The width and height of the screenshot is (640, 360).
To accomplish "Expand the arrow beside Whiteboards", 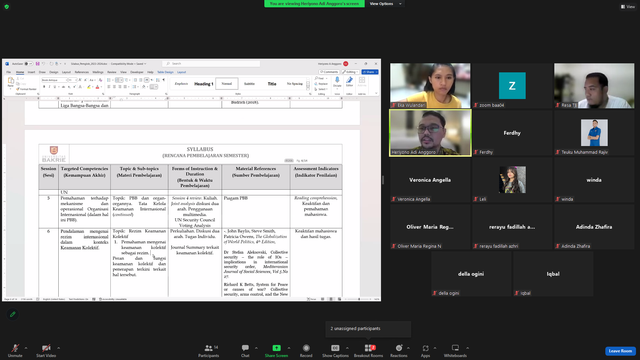I will click(467, 348).
